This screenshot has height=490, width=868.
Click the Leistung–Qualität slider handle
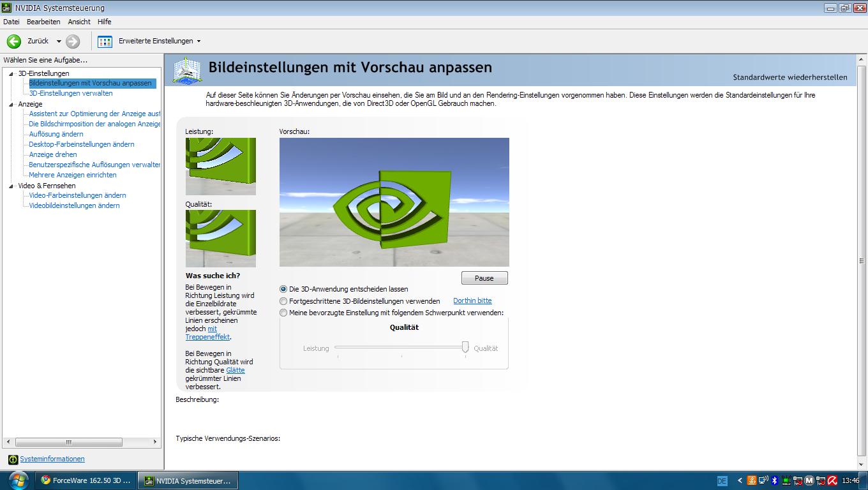[x=465, y=346]
